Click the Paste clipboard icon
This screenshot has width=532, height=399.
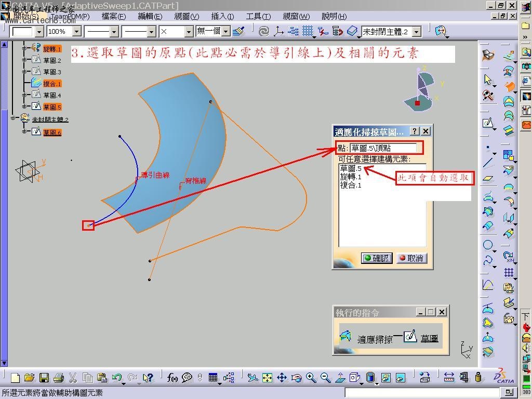coord(102,377)
